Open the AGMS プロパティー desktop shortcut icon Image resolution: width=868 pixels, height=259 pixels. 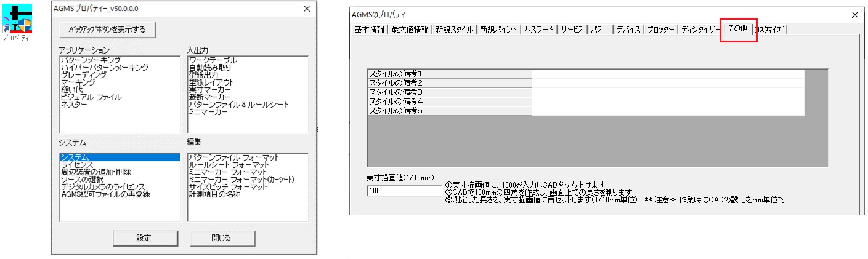(x=17, y=22)
